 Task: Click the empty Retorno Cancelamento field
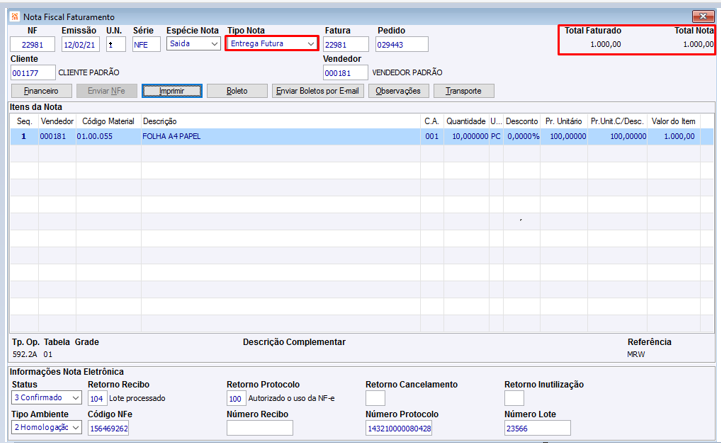(x=375, y=398)
